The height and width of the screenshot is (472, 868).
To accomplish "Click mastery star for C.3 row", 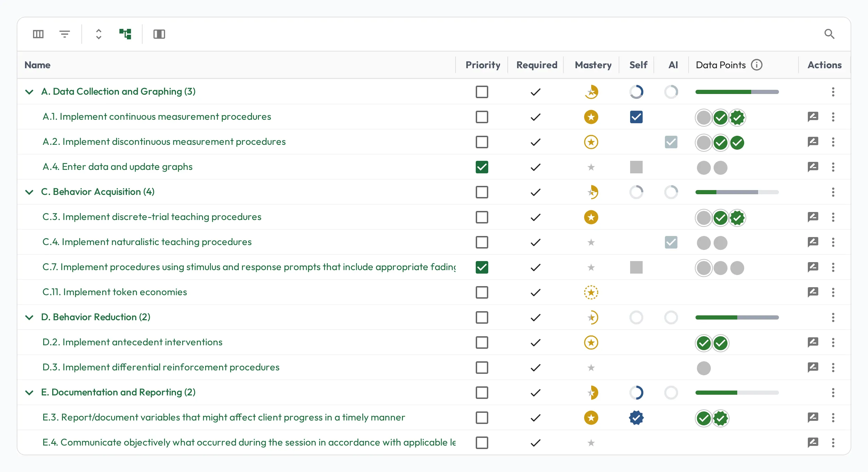I will (591, 217).
